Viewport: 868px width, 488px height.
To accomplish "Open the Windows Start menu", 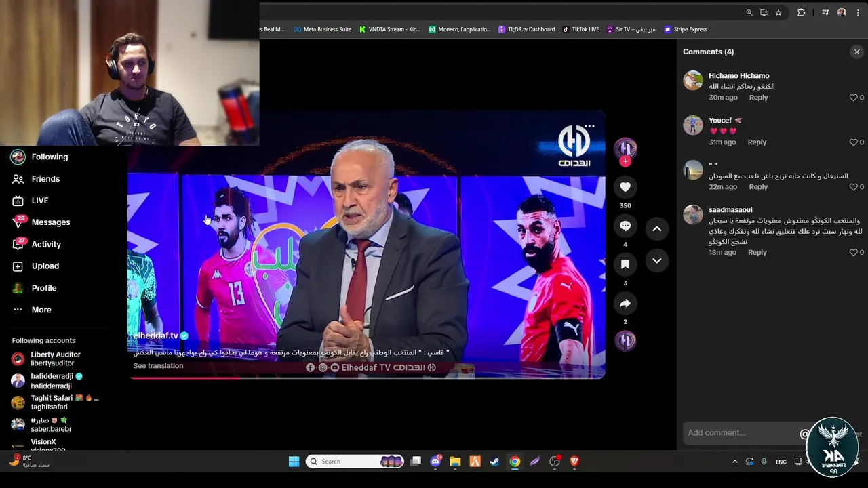I will tap(294, 462).
